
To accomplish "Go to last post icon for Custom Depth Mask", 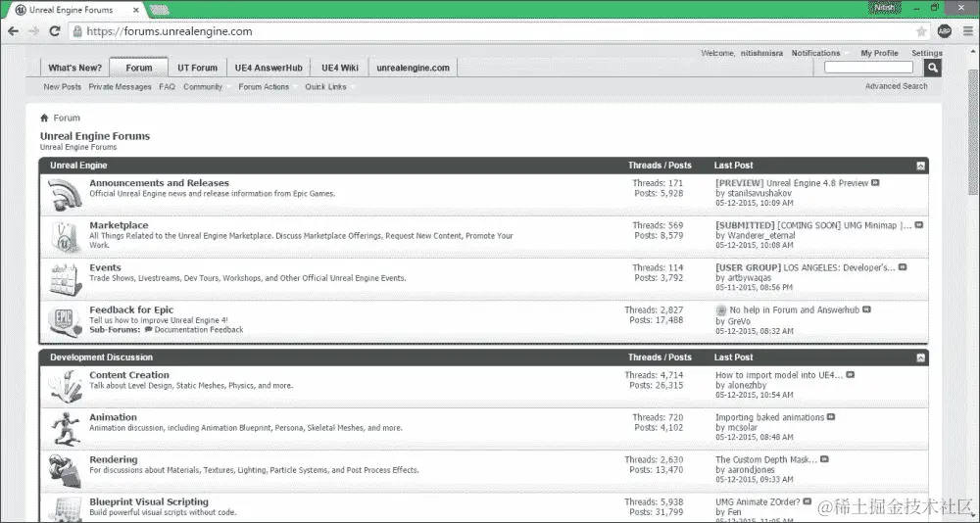I will (824, 459).
